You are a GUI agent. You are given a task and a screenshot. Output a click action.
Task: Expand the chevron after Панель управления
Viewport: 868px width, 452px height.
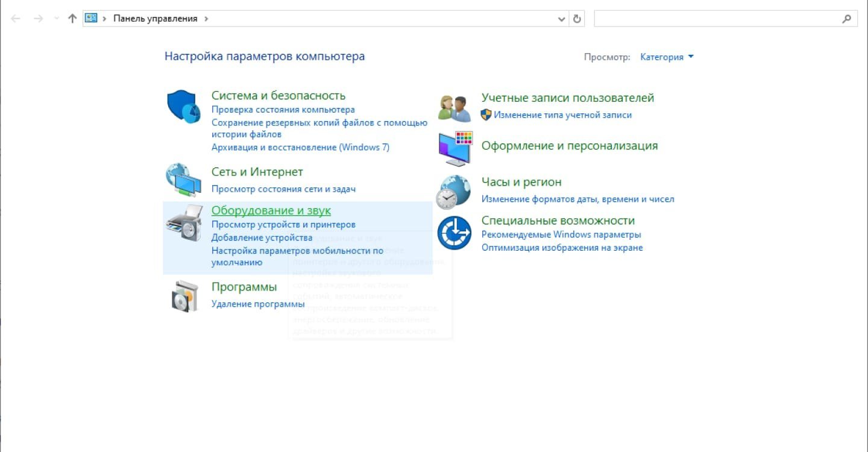pyautogui.click(x=206, y=19)
